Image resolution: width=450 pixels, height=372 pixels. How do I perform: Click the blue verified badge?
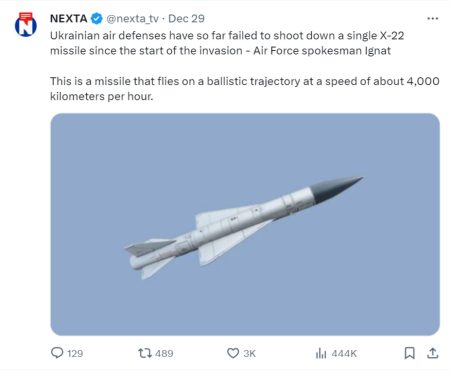[x=96, y=19]
